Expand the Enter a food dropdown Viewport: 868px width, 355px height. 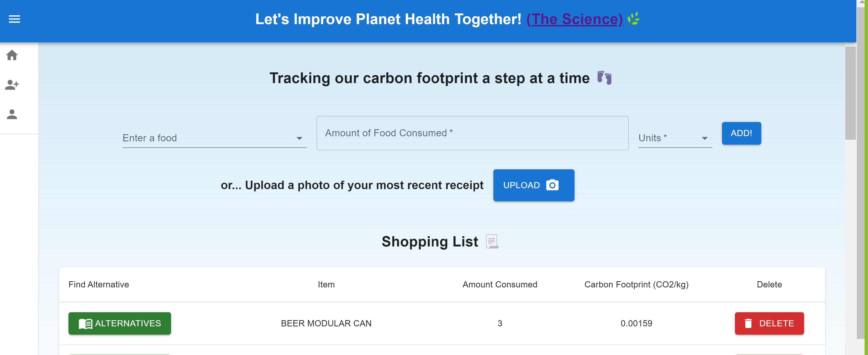299,138
